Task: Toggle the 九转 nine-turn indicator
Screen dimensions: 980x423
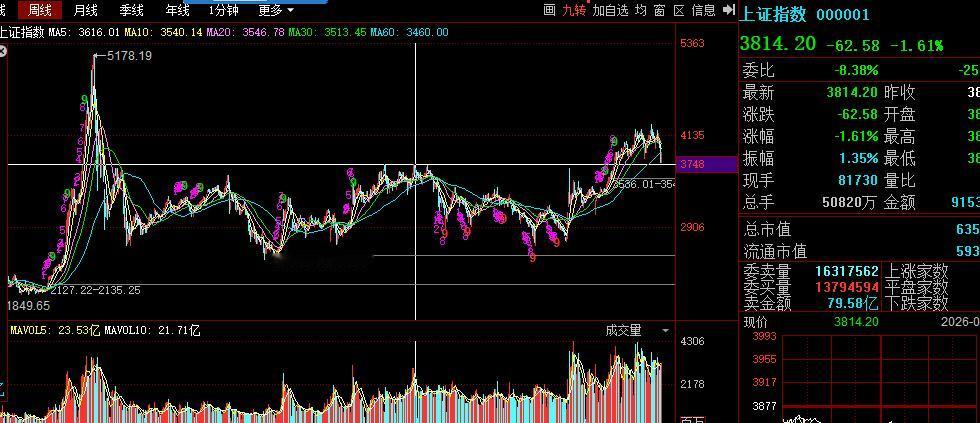Action: click(574, 10)
